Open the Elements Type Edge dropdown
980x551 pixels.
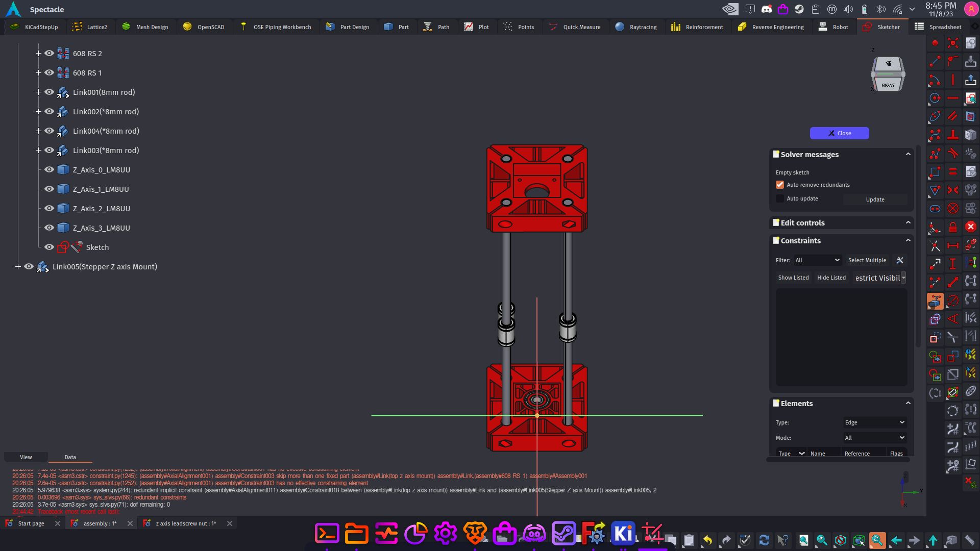tap(875, 422)
